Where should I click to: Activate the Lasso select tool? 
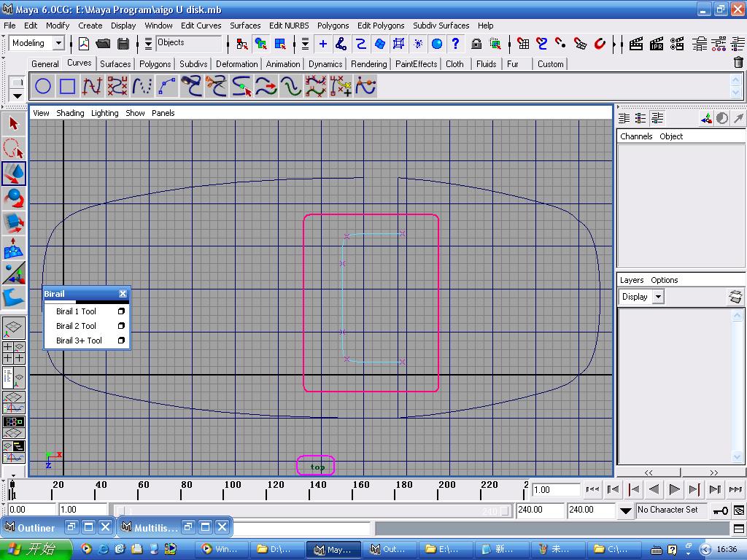click(x=13, y=149)
